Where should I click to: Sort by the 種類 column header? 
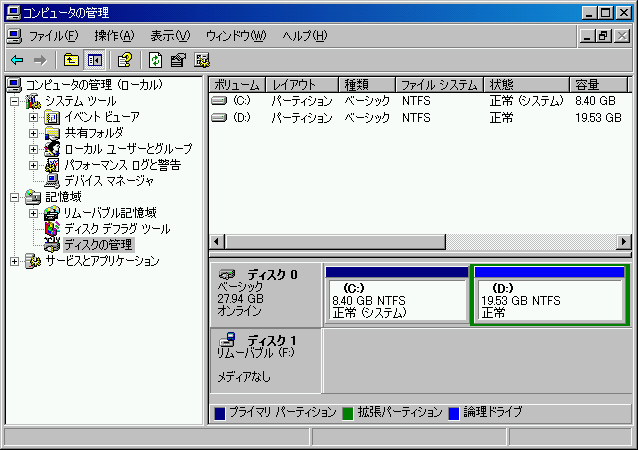367,85
